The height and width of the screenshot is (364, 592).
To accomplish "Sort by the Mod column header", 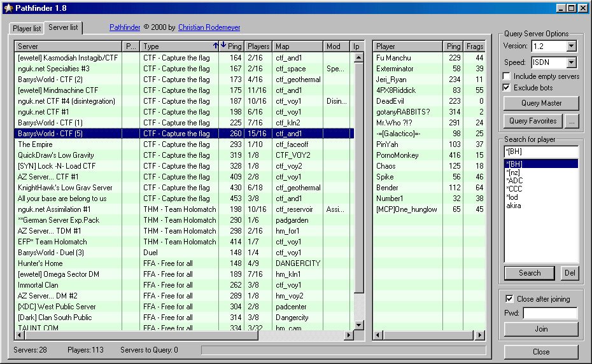I will tap(336, 46).
